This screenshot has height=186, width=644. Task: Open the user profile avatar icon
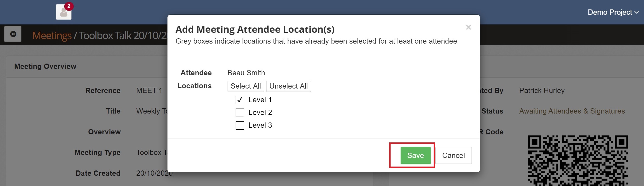[x=64, y=13]
